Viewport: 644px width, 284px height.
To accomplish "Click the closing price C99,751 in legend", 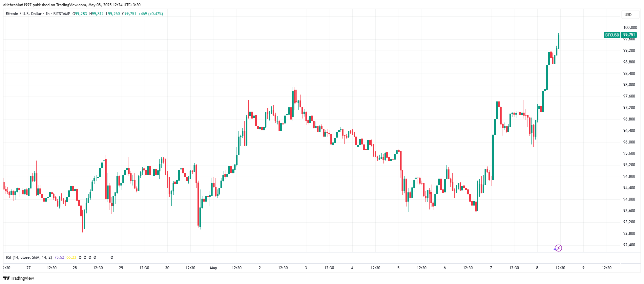I will tap(129, 14).
